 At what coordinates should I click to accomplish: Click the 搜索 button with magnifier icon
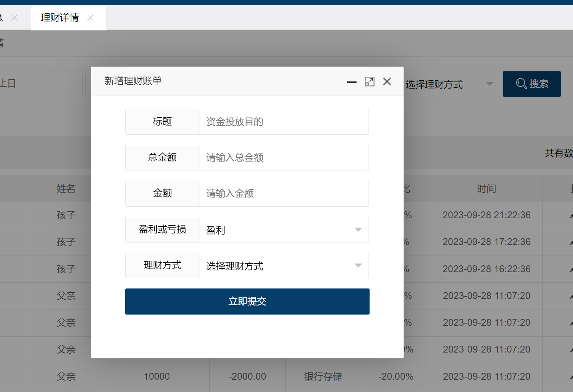[531, 84]
